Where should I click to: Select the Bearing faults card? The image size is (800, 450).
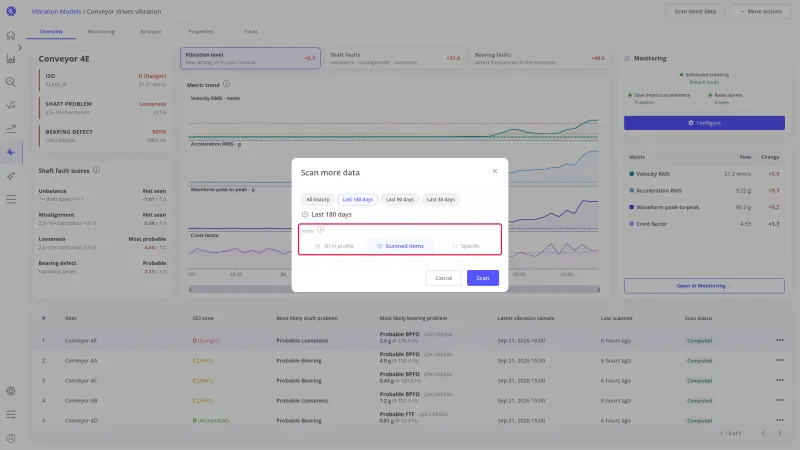540,58
